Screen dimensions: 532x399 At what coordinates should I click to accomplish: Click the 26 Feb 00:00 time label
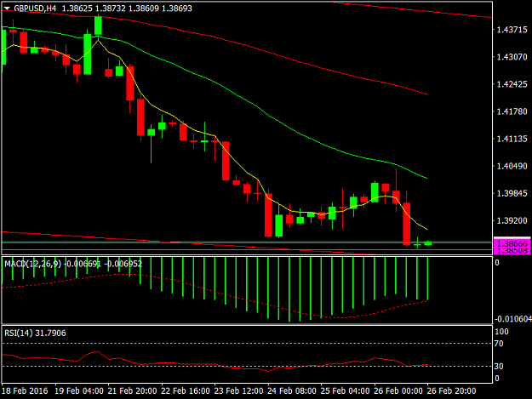click(398, 390)
